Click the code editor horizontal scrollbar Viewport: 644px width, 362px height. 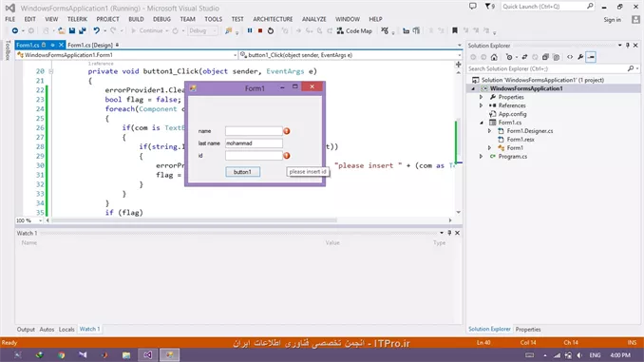click(195, 220)
